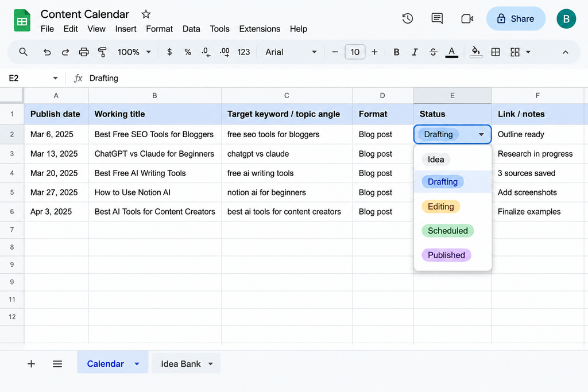This screenshot has height=392, width=588.
Task: Select row 4 header
Action: point(12,173)
